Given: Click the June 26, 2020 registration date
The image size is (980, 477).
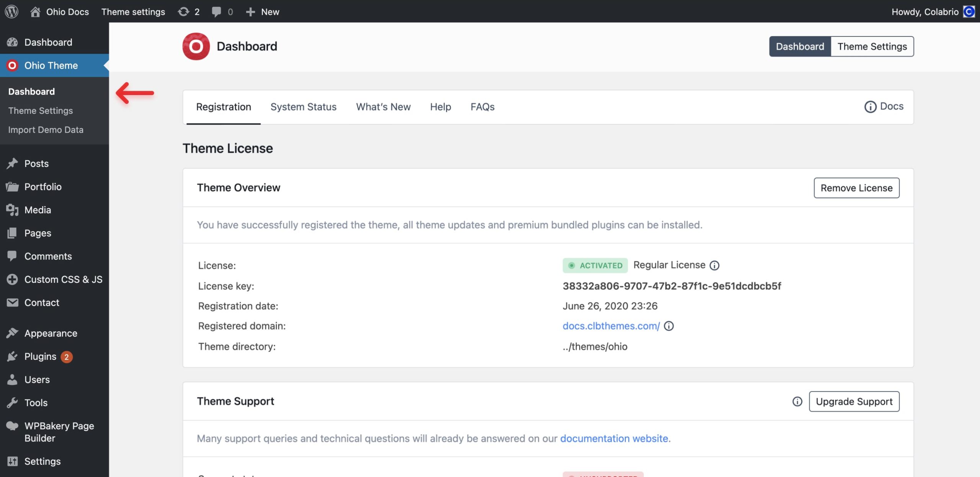Looking at the screenshot, I should [610, 306].
